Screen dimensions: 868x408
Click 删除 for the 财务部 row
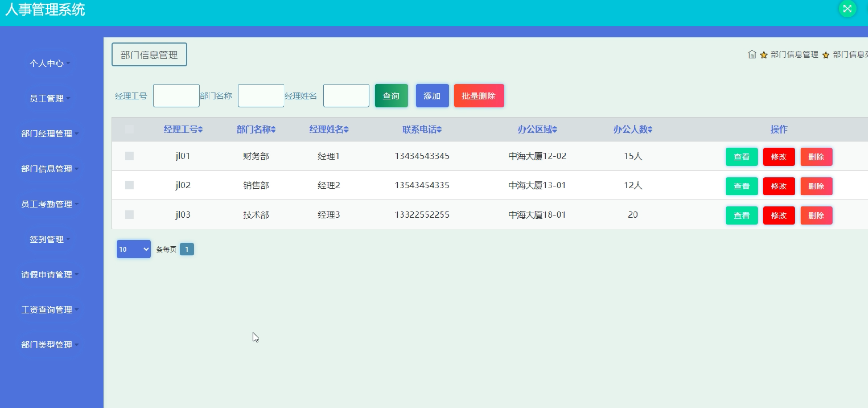pos(816,157)
